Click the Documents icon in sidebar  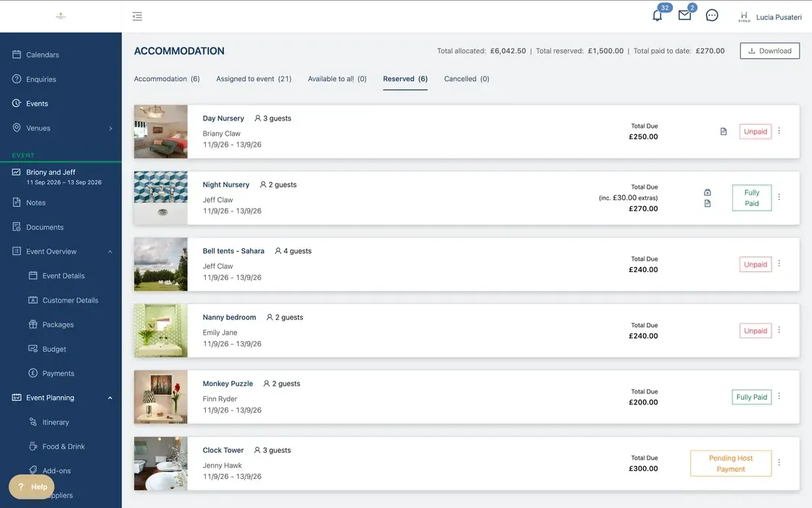pos(17,226)
